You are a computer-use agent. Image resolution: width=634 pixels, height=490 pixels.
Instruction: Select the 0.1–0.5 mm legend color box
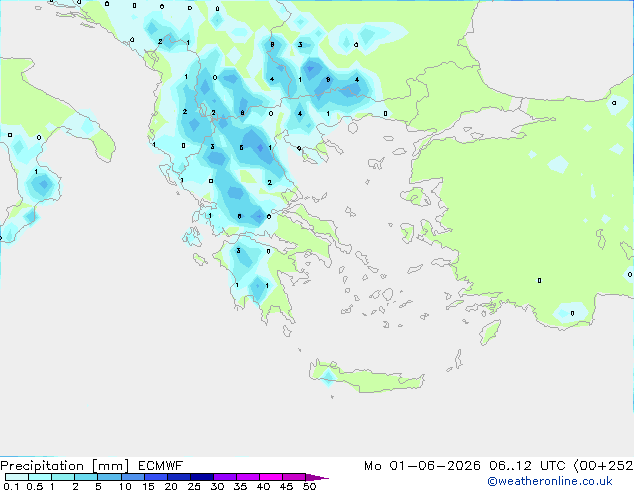(17, 477)
